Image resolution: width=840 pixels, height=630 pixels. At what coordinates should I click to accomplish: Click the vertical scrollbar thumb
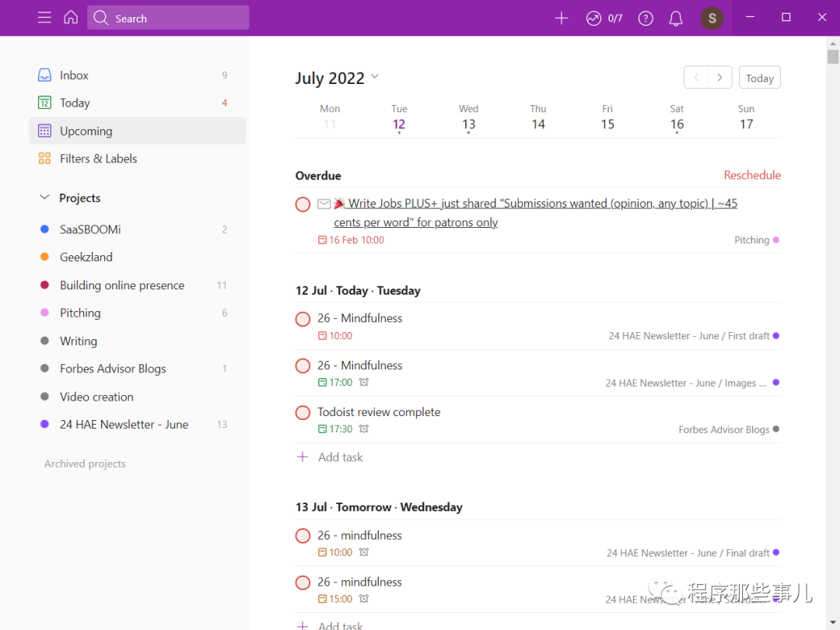click(832, 57)
